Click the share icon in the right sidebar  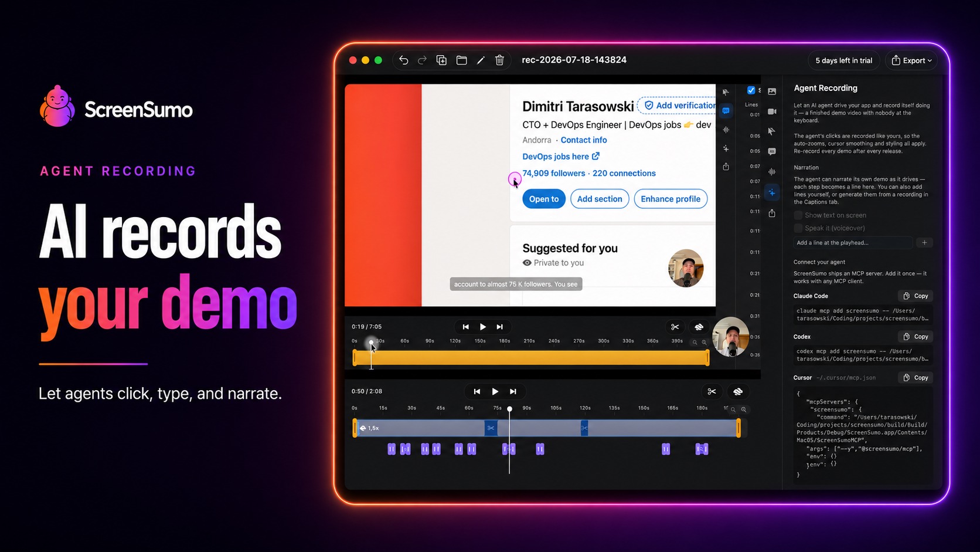click(772, 213)
